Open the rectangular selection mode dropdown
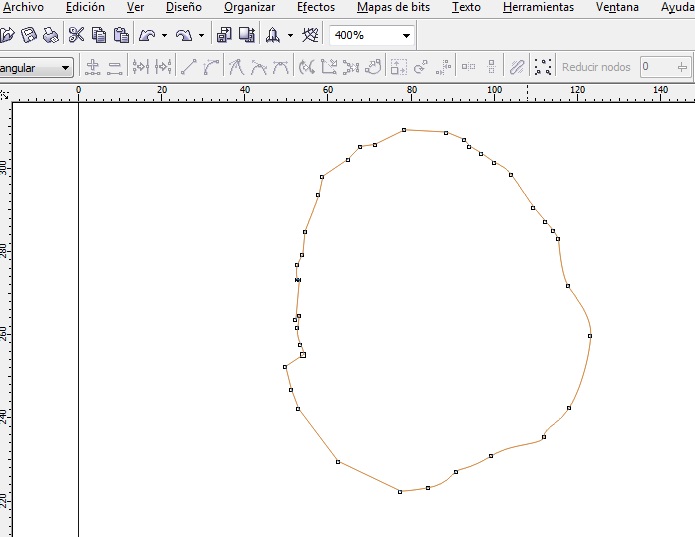Screen dimensions: 695x537 [65, 68]
